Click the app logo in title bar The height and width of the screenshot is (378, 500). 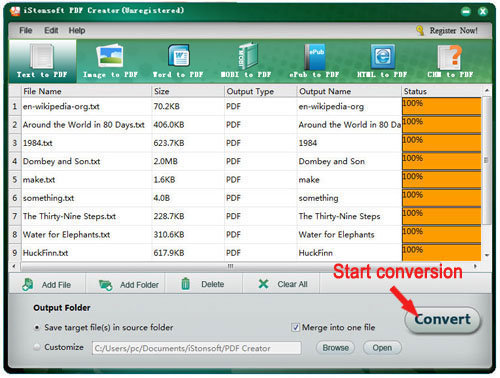(15, 11)
